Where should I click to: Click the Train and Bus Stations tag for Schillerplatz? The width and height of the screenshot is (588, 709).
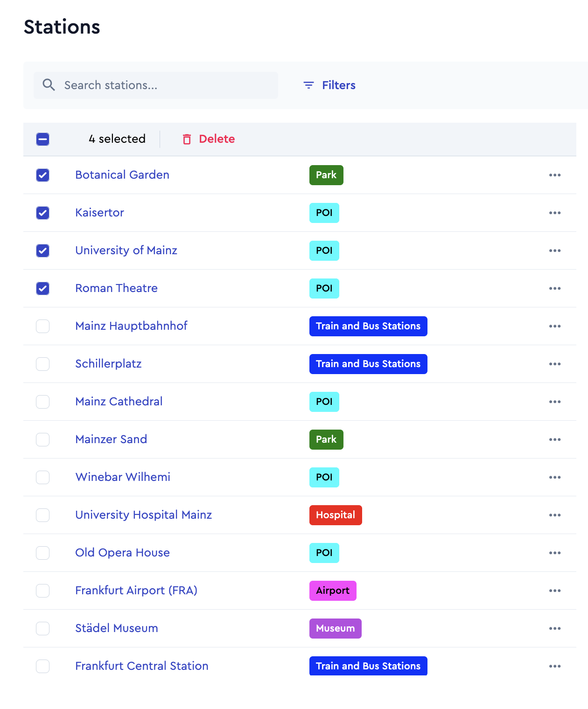pyautogui.click(x=368, y=364)
